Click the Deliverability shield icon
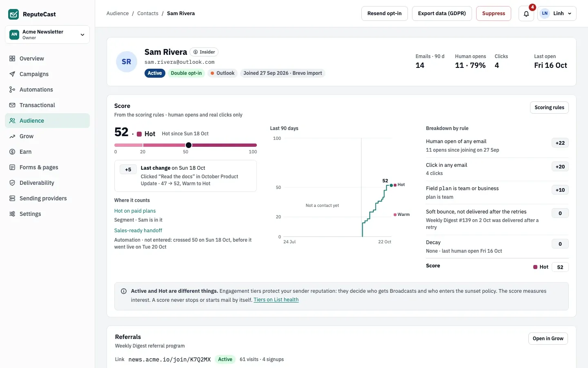The height and width of the screenshot is (368, 588). [12, 183]
